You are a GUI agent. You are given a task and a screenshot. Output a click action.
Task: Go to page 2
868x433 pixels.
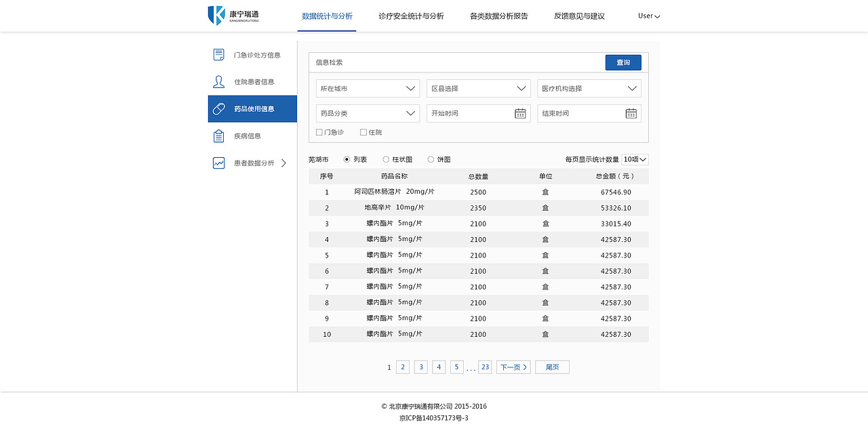403,367
